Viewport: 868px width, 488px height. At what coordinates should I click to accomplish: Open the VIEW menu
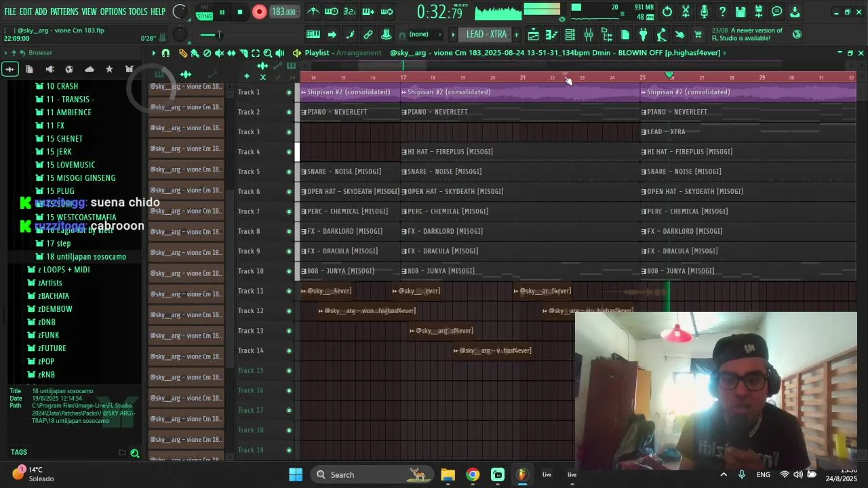click(x=90, y=12)
